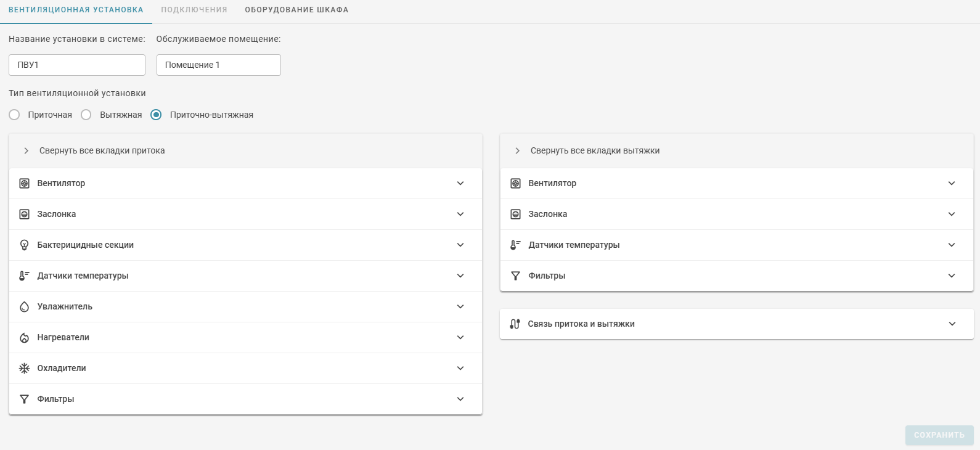Click the flame icon beside Нагреватели
Viewport: 980px width, 450px height.
24,337
